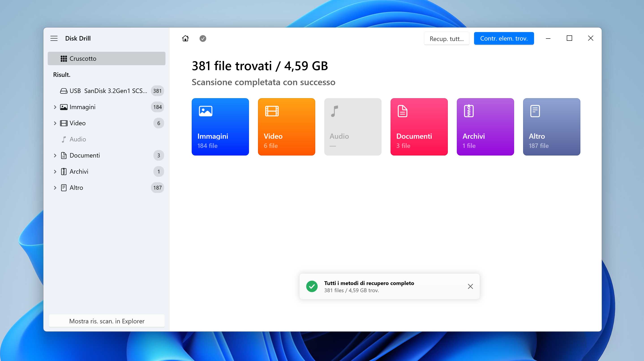644x361 pixels.
Task: Click the 6 count badge next to Video
Action: pos(159,123)
